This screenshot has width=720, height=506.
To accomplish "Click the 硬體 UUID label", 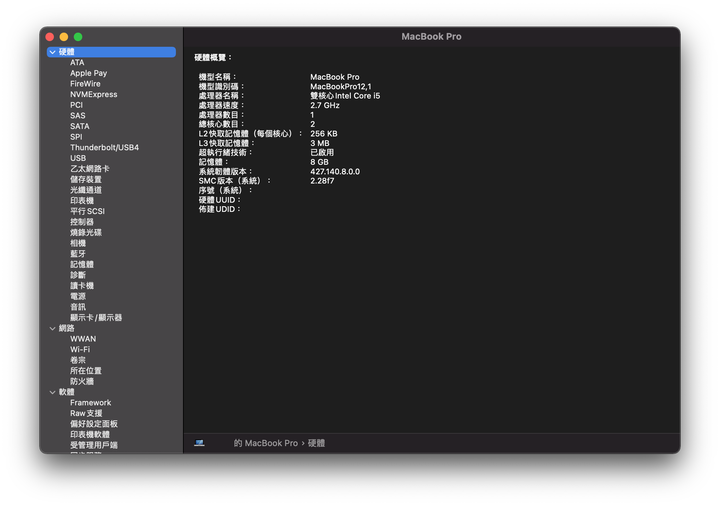I will point(219,200).
